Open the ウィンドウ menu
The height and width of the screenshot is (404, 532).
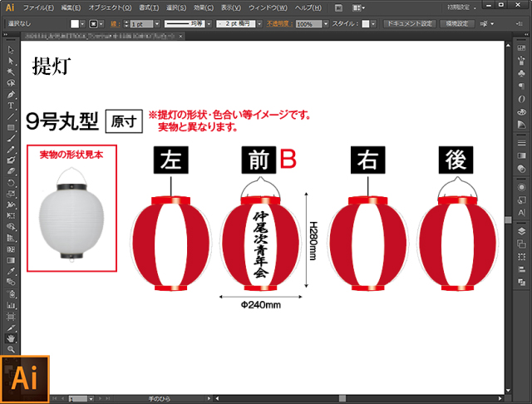click(268, 7)
